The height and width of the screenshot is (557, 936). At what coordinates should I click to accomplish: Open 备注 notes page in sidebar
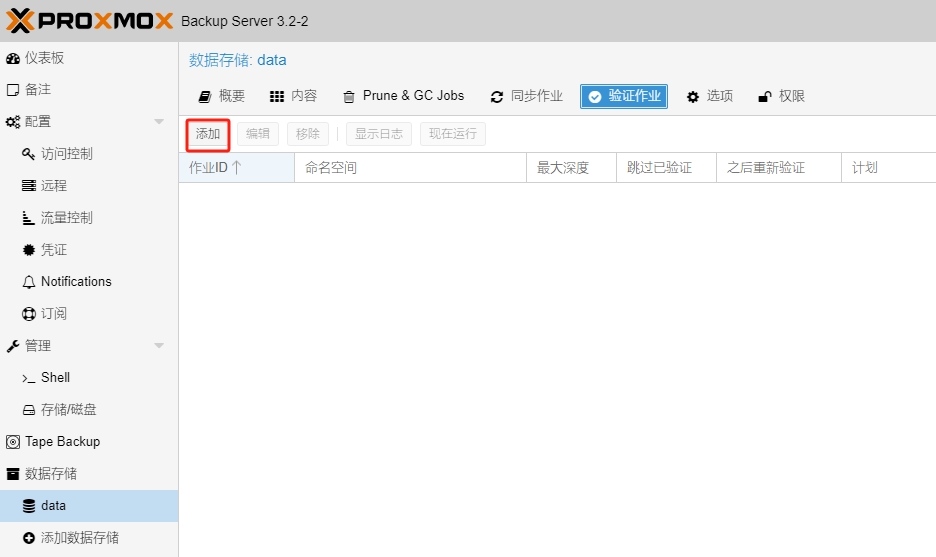coord(37,89)
